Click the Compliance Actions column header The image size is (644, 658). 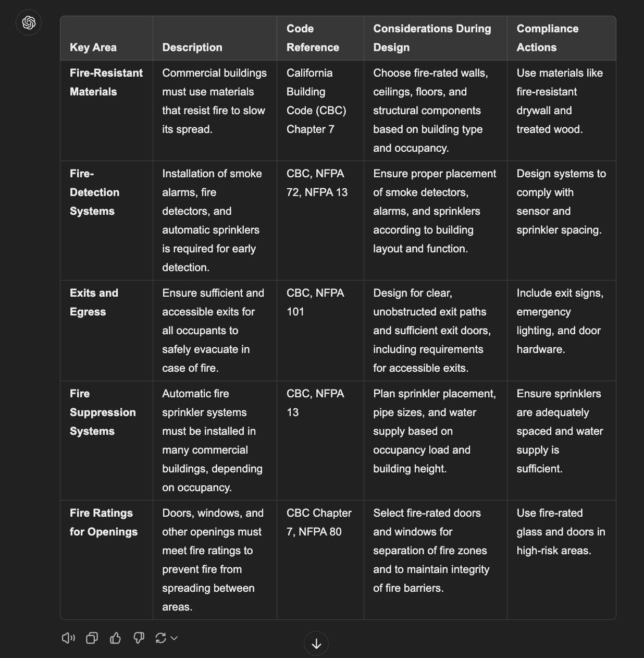click(547, 38)
